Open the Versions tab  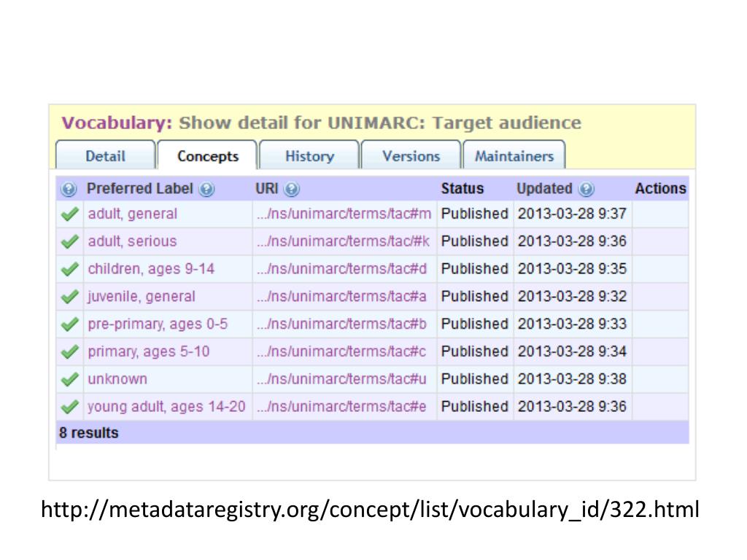point(411,155)
